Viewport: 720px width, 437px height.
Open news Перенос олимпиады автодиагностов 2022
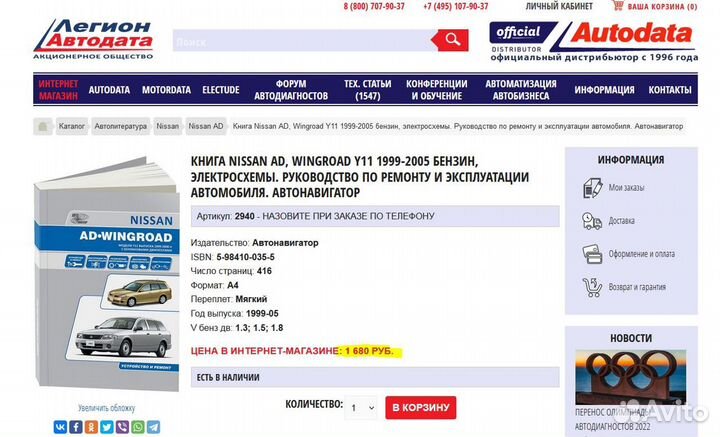tap(613, 420)
